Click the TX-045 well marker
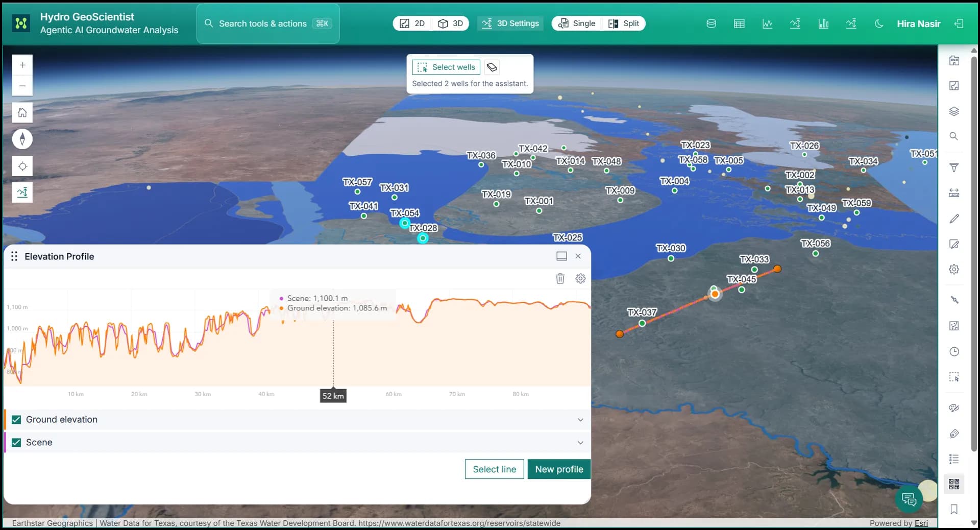 pos(742,290)
